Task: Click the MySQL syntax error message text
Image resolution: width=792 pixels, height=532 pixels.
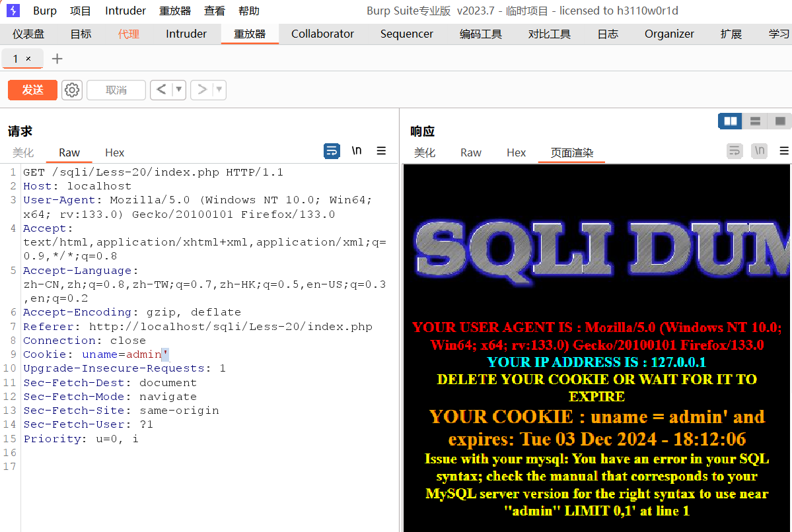Action: click(596, 484)
